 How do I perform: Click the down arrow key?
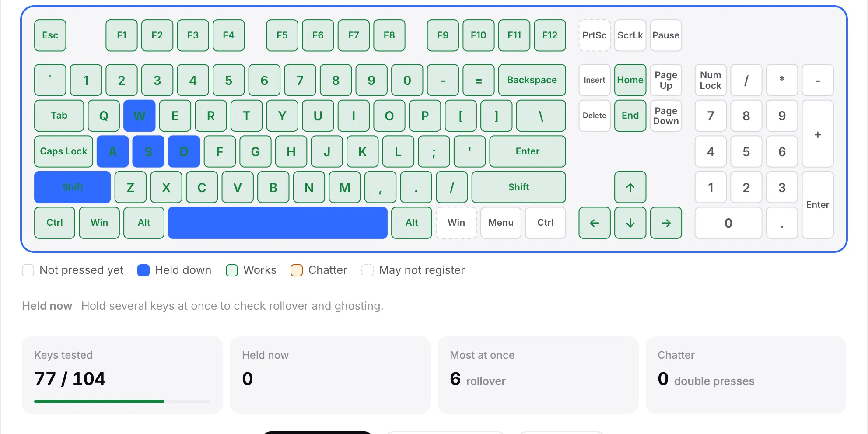(630, 223)
